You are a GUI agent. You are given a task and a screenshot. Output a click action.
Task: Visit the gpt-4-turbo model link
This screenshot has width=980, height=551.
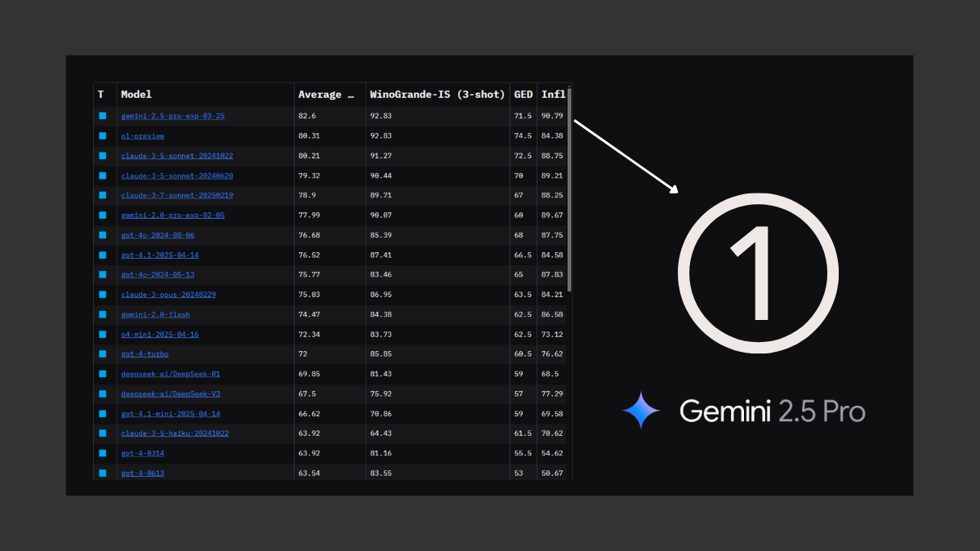pyautogui.click(x=145, y=354)
